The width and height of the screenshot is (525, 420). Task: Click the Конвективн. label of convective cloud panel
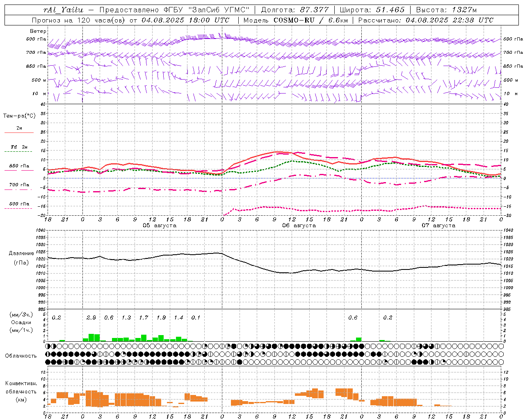[x=21, y=383]
